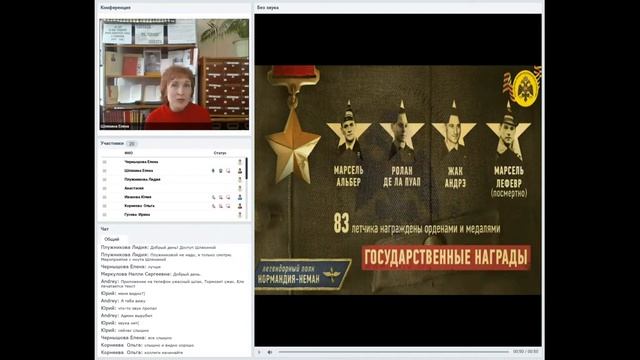
Task: Open the Общий chat tab
Action: (112, 239)
